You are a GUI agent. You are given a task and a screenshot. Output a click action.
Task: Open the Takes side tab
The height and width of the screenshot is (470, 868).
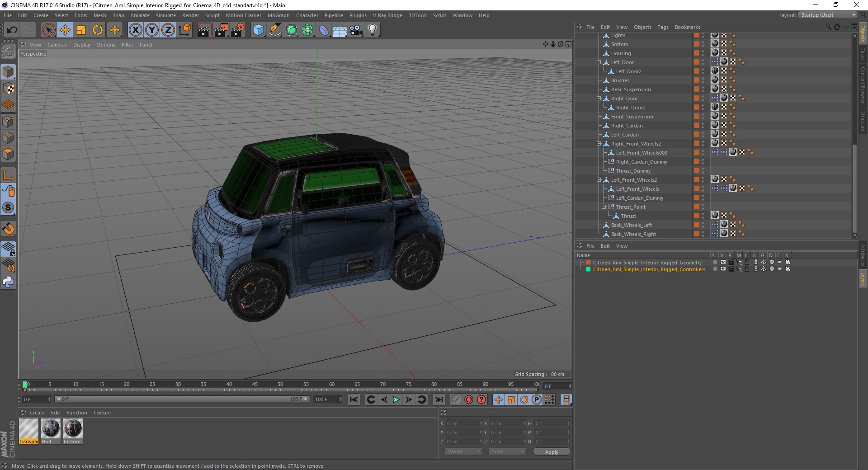863,54
